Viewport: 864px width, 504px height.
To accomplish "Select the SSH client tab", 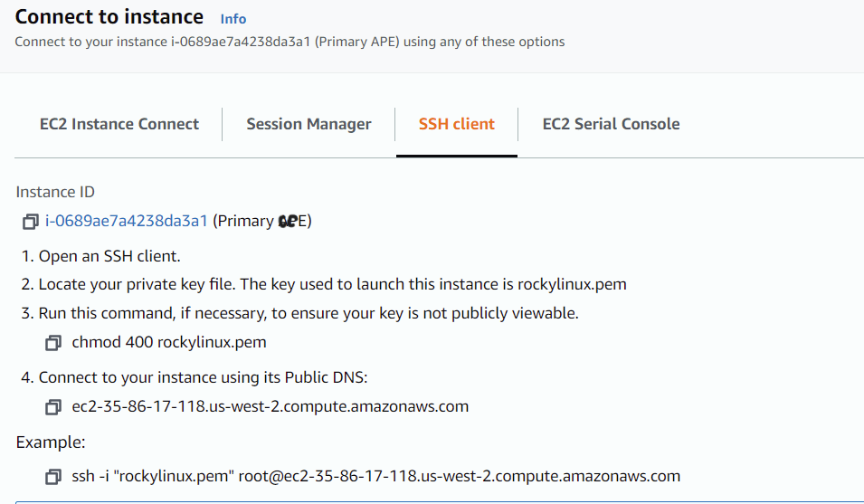I will [x=456, y=124].
